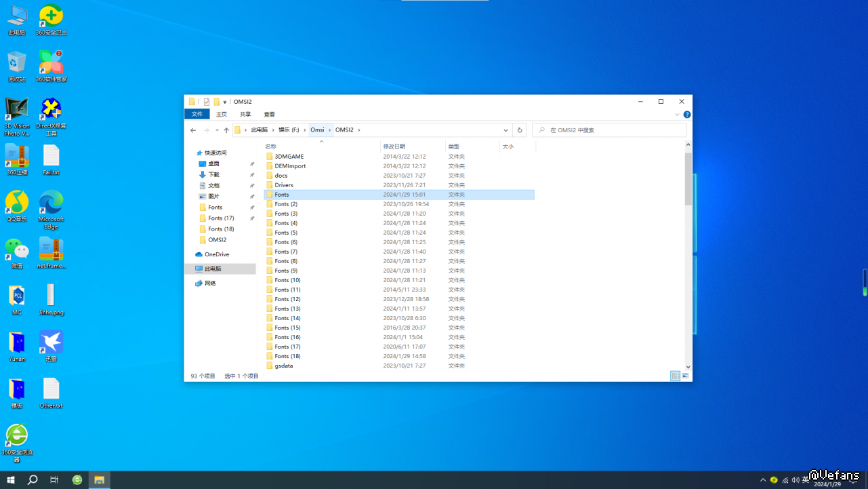Sort files by 修改日期 column header

(394, 146)
